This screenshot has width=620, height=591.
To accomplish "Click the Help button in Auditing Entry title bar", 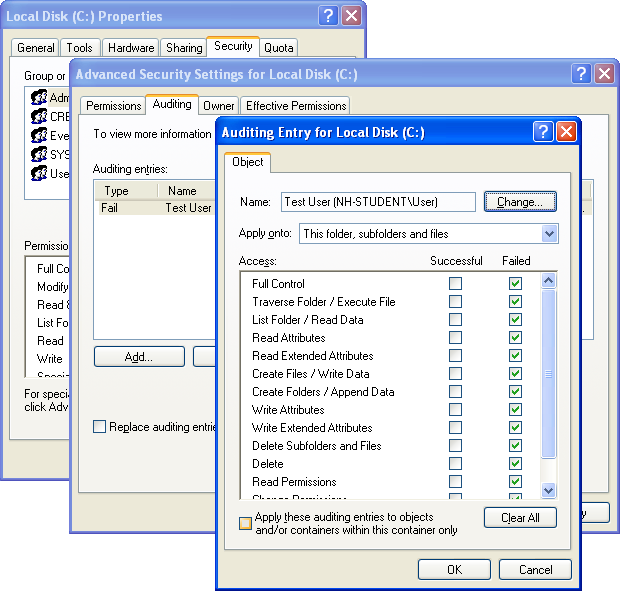I will 543,131.
